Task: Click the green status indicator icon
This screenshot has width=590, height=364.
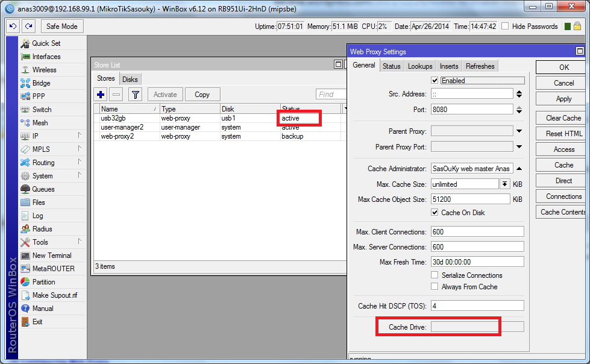Action: click(568, 27)
